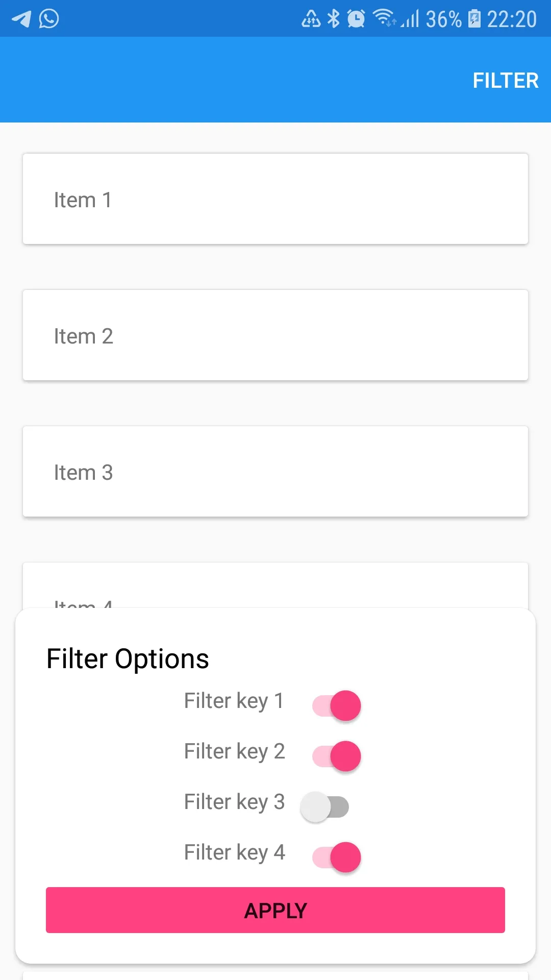The image size is (551, 980).
Task: Tap the Item 3 card
Action: 275,472
